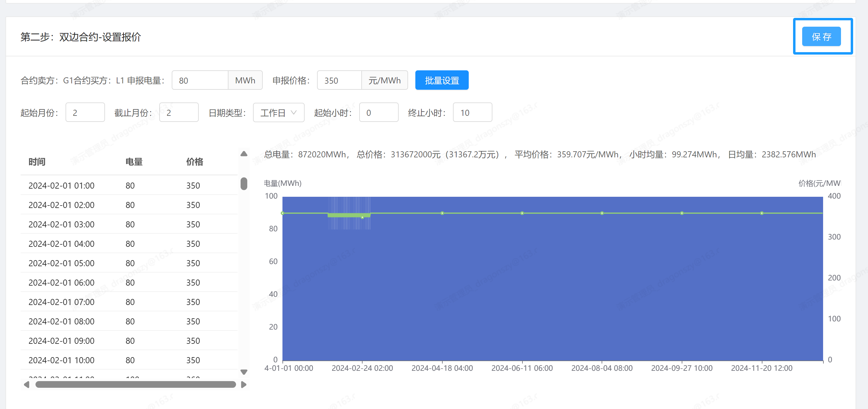
Task: Click x-axis label 2024-06-11 06:00
Action: tap(522, 368)
